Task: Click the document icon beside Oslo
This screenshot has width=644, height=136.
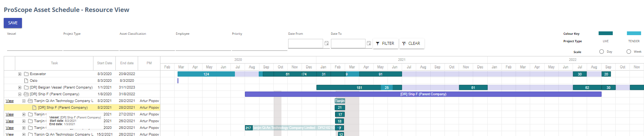Action: (x=26, y=81)
